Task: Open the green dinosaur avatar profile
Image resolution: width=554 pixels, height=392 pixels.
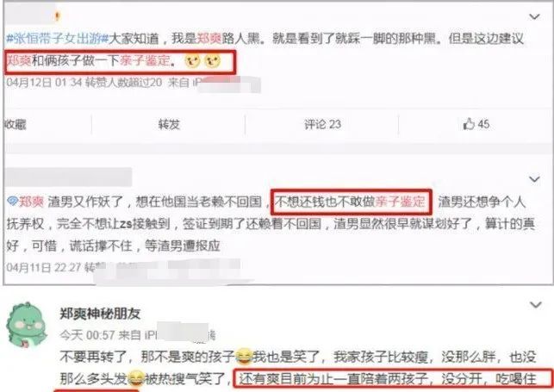Action: pyautogui.click(x=27, y=324)
